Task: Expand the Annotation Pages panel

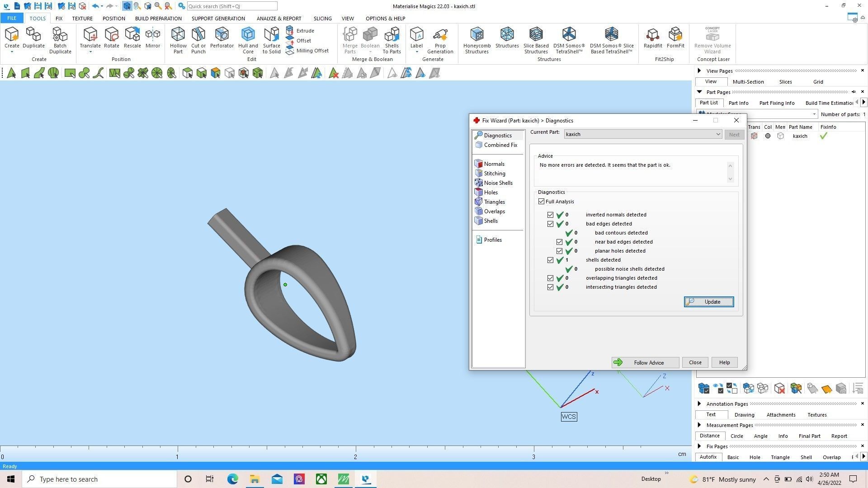Action: point(699,404)
